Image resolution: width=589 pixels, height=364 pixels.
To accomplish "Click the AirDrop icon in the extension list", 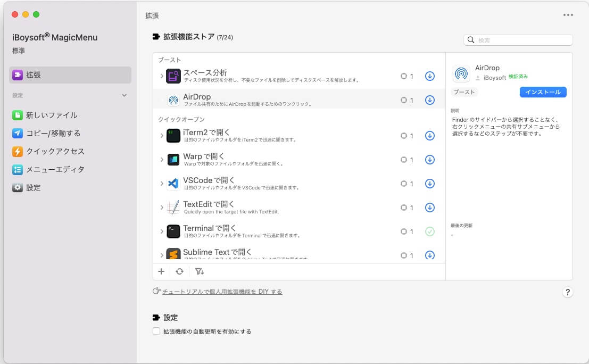I will 173,100.
